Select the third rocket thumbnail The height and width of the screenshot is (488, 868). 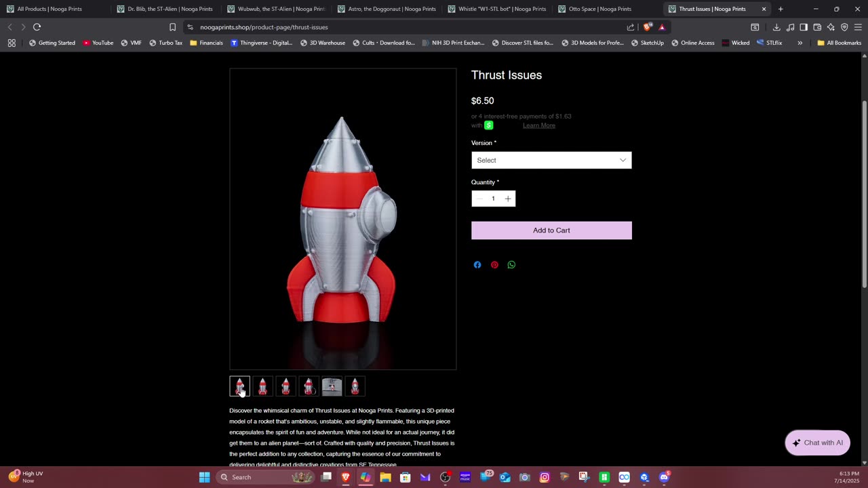[x=286, y=386]
